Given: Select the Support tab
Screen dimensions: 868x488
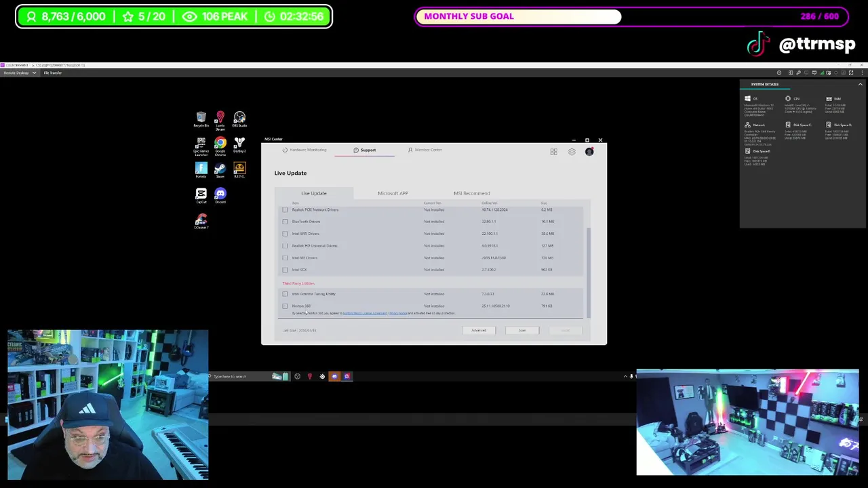Looking at the screenshot, I should 364,150.
